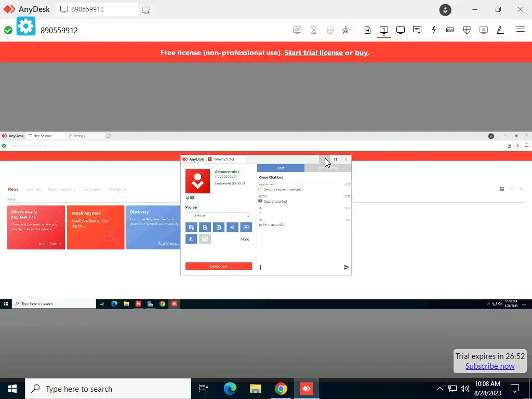The height and width of the screenshot is (399, 532).
Task: Click the database stack icon in toolbar
Action: tap(330, 30)
